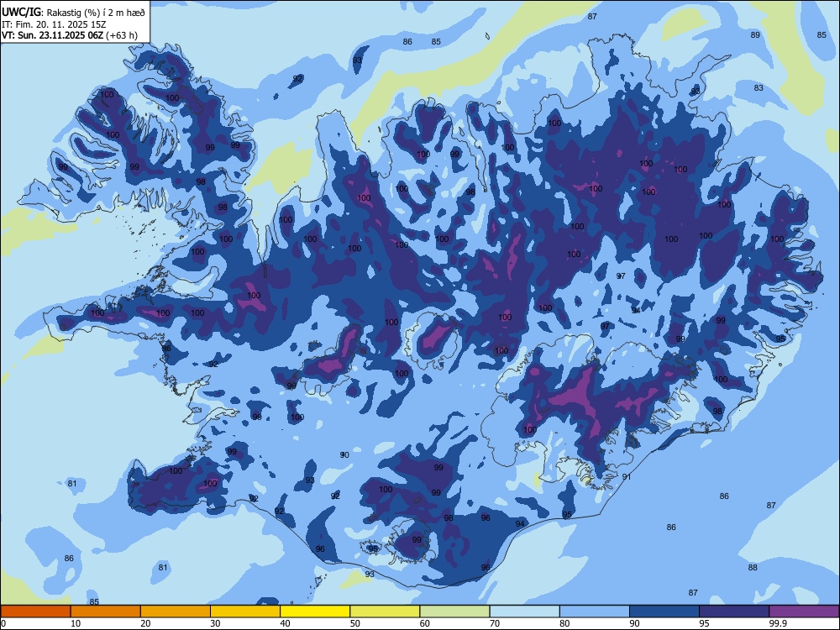Click the orange 10–20 legend swatch
The image size is (840, 630).
point(106,612)
